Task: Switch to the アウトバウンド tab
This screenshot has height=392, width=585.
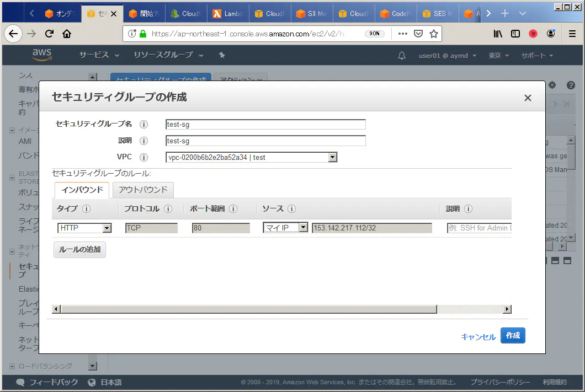Action: 143,190
